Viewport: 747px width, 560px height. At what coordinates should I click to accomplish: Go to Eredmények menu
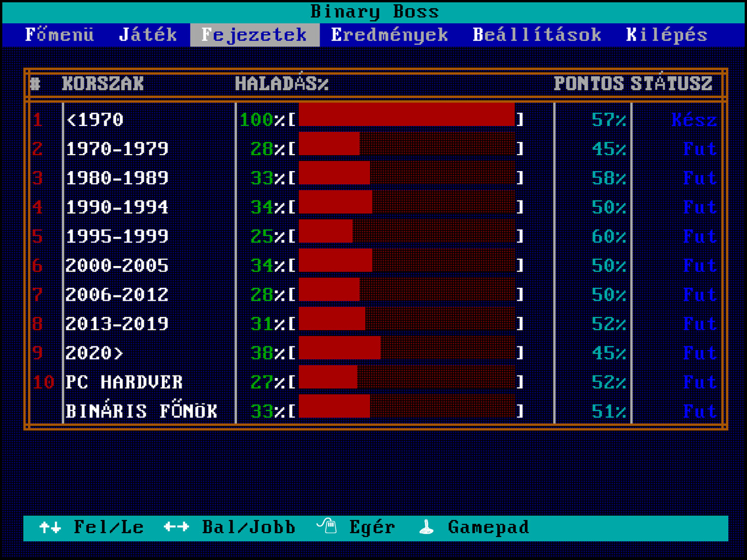tap(389, 35)
